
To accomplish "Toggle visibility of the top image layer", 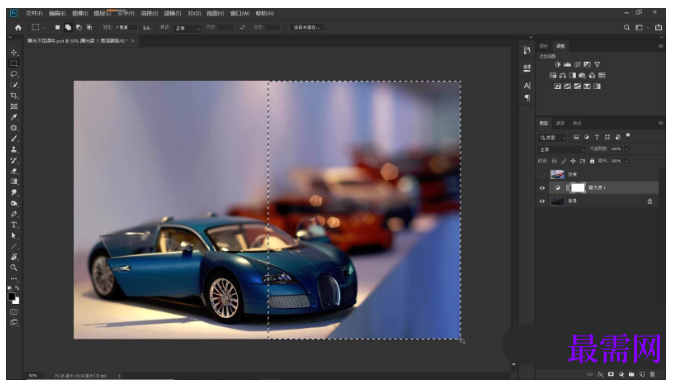I will 542,174.
